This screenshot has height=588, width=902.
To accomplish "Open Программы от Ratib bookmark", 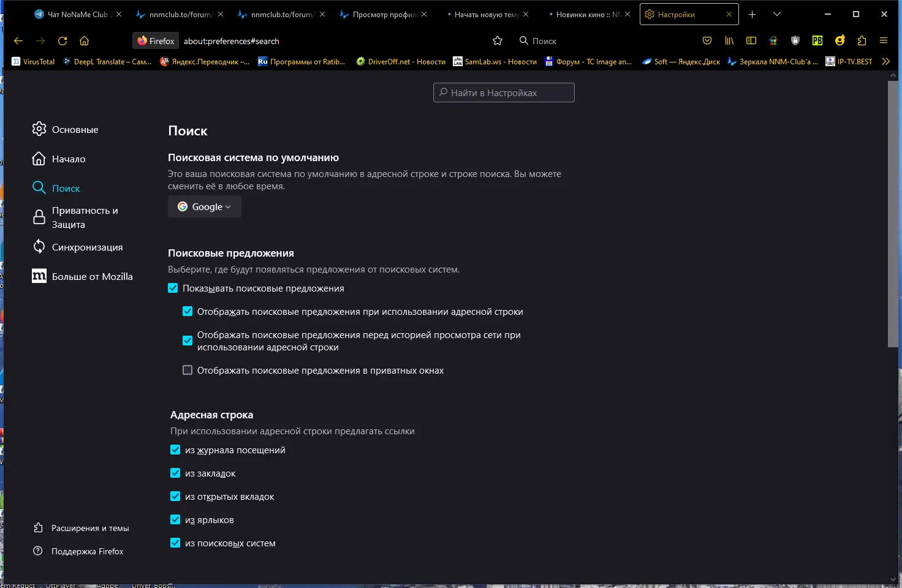I will click(x=301, y=61).
